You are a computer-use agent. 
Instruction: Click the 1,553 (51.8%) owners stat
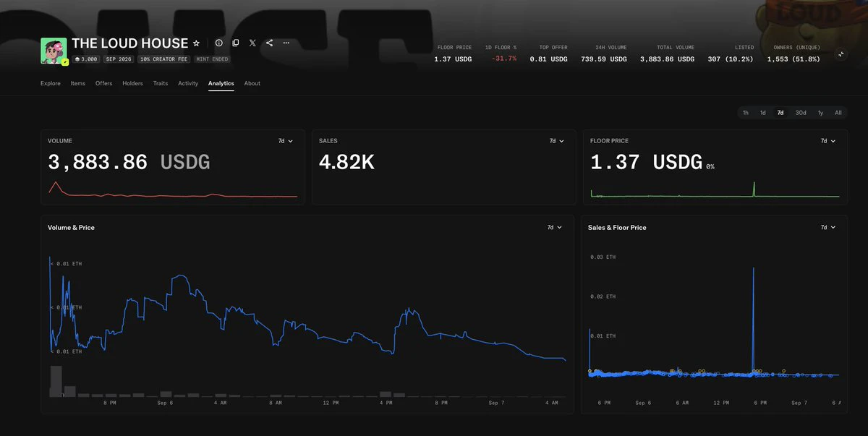tap(793, 59)
